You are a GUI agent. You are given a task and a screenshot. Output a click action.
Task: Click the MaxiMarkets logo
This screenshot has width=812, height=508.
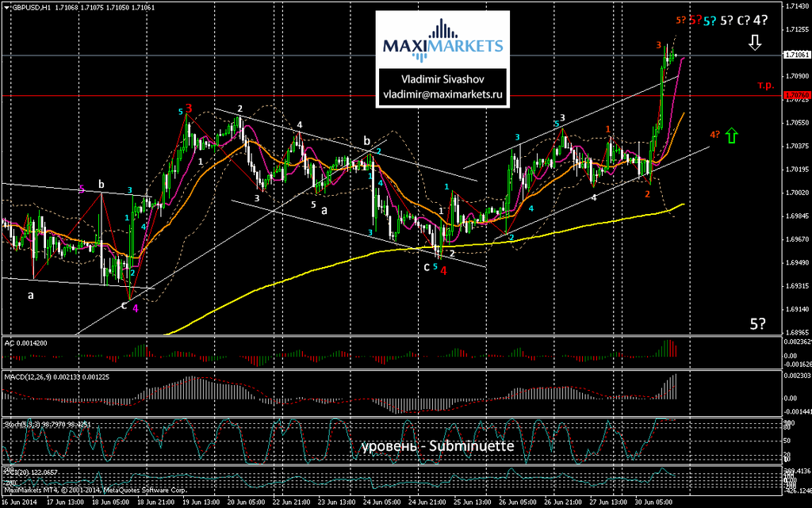click(442, 41)
